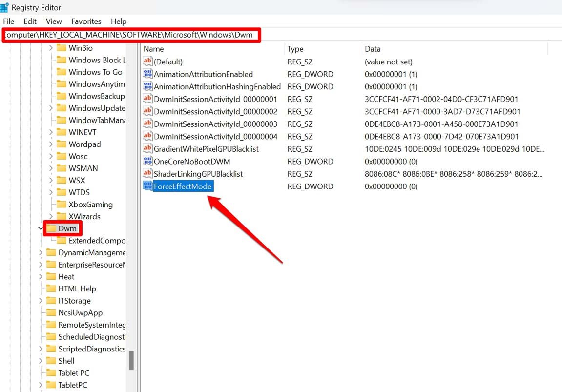Click the Registry Editor title bar icon
Screen dimensions: 562x392
[5, 7]
